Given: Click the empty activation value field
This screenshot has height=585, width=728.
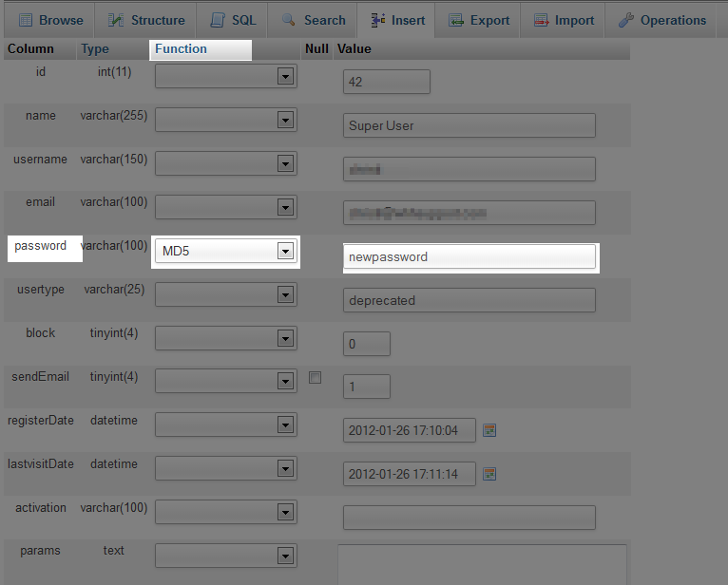Looking at the screenshot, I should [469, 518].
